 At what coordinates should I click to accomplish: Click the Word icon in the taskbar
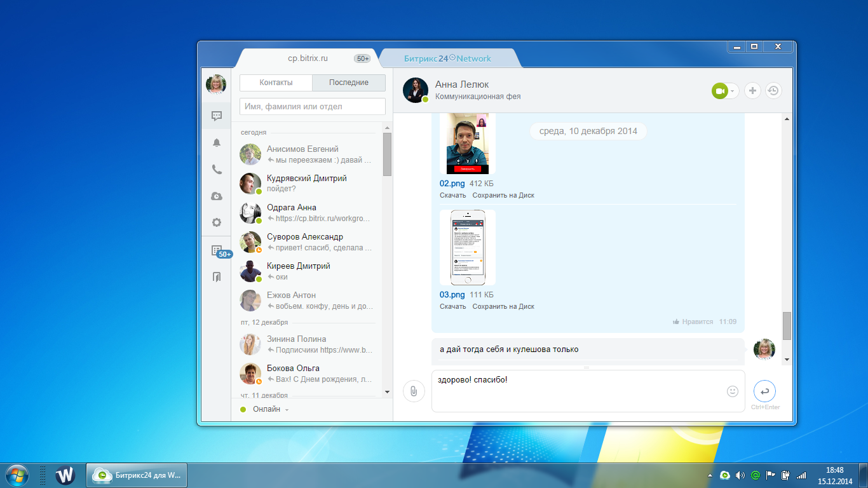65,475
